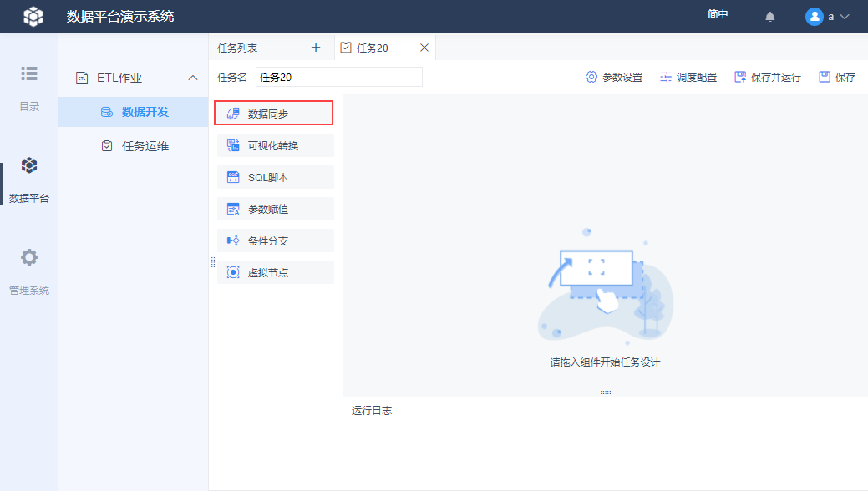
Task: Click 保存并运行 button
Action: click(767, 78)
